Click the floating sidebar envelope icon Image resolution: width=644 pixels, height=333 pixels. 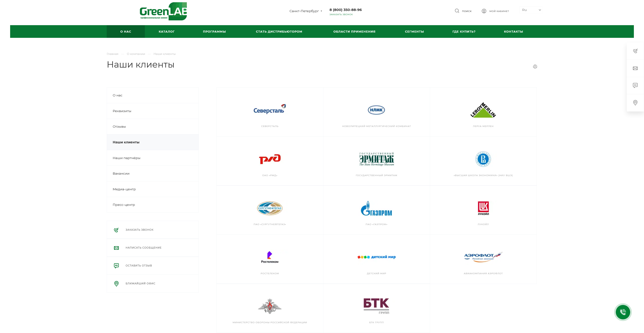click(635, 68)
